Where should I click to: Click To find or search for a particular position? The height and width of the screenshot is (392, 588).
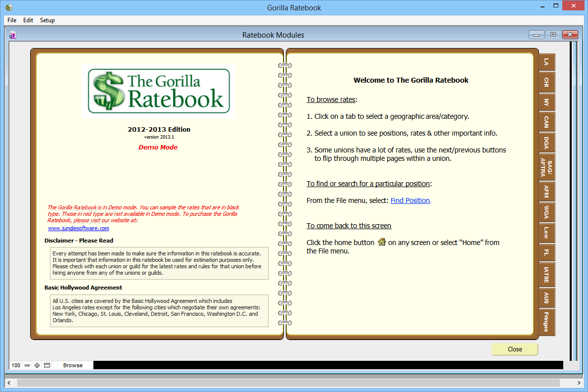click(368, 184)
